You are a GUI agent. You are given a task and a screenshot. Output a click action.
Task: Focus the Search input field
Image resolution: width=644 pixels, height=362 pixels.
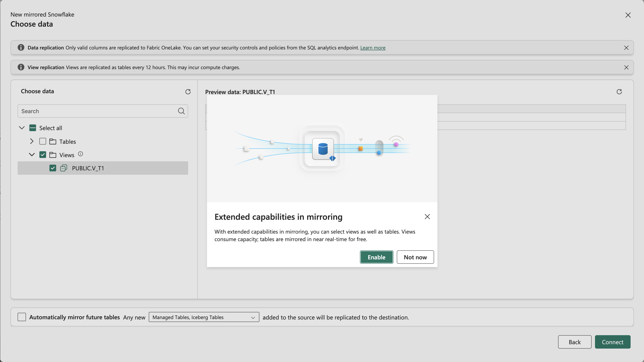pos(97,111)
